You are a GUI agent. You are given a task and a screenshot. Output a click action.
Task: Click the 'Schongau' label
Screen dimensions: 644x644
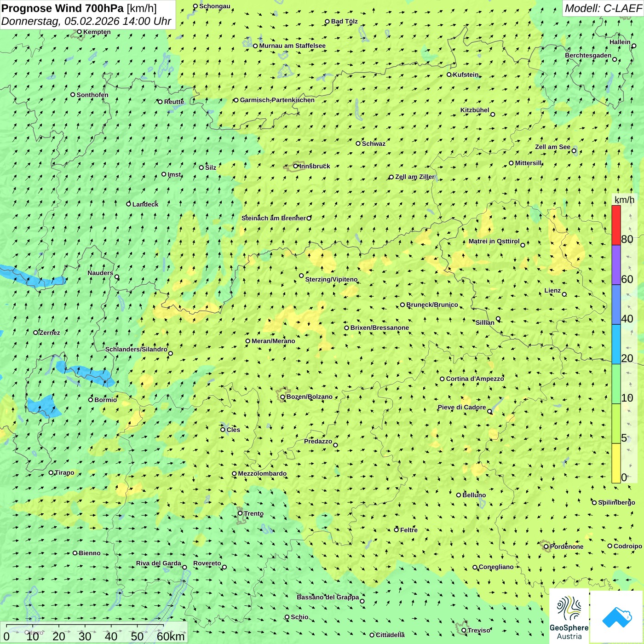[214, 6]
